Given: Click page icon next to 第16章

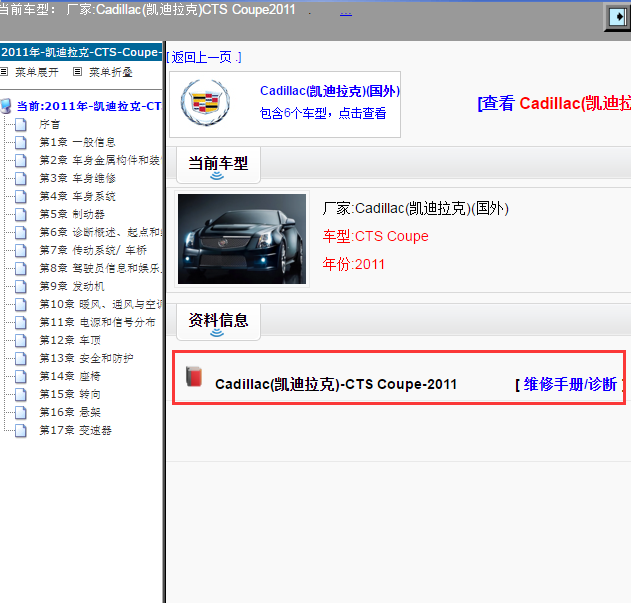Looking at the screenshot, I should point(21,412).
